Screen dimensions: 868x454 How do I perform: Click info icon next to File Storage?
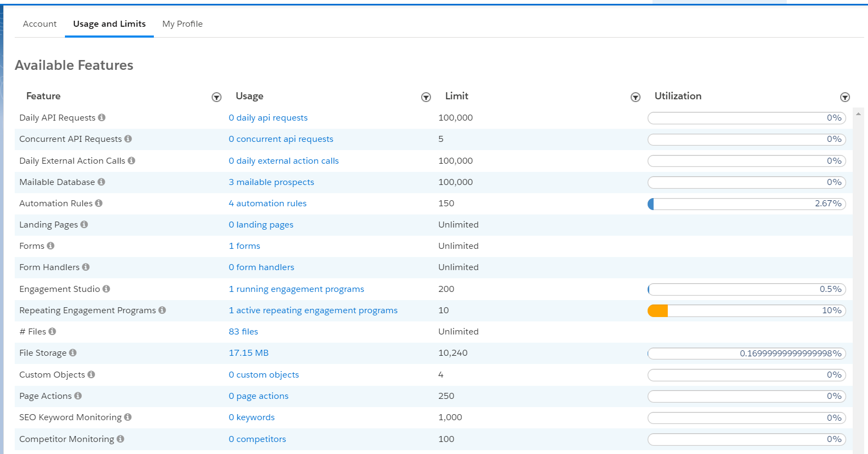coord(73,353)
